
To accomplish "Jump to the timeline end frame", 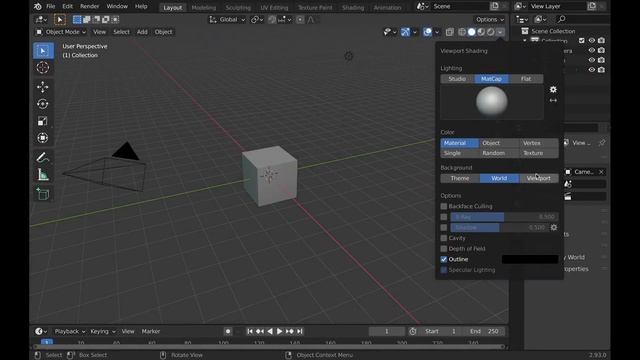I will pyautogui.click(x=300, y=331).
